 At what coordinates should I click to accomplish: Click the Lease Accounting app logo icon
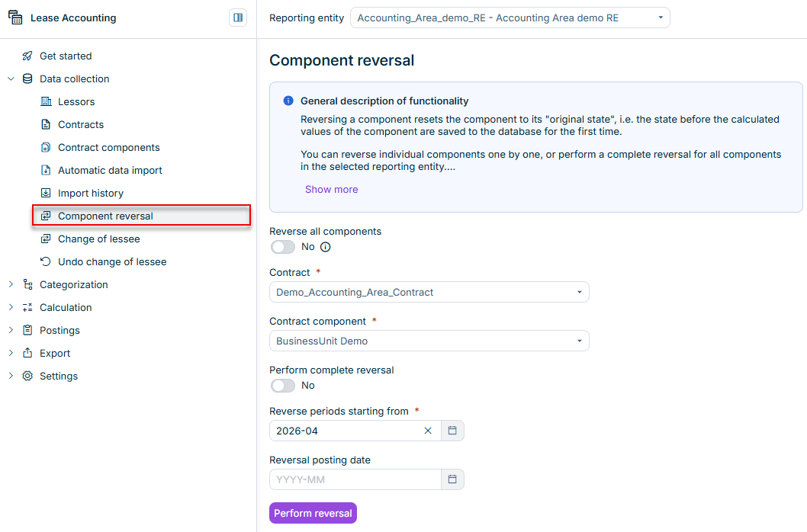(x=15, y=18)
